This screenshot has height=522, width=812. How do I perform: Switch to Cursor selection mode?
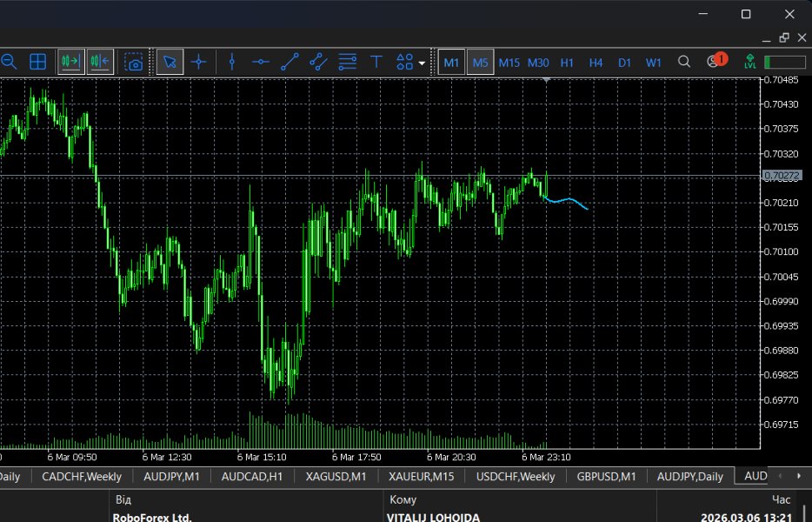coord(170,62)
